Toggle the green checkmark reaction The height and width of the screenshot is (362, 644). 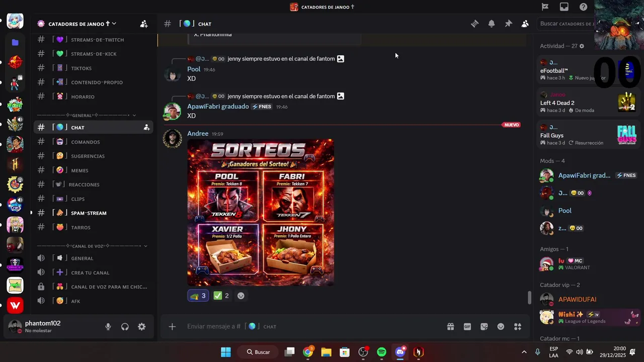pos(221,296)
